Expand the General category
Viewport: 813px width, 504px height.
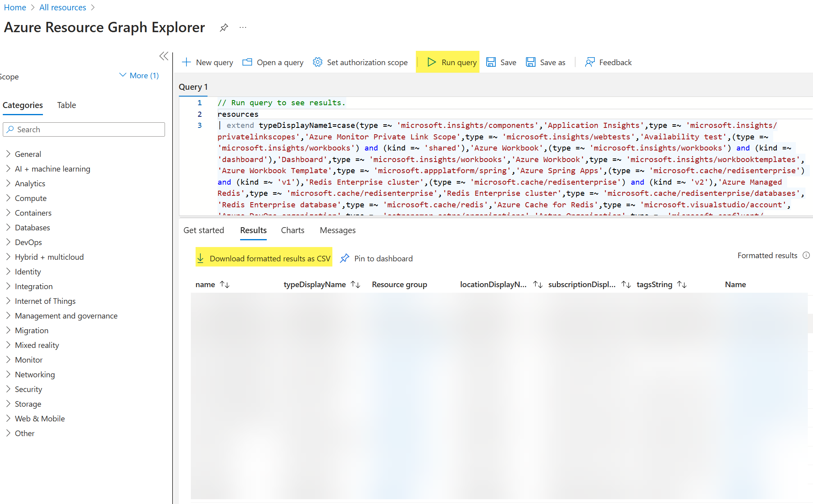click(8, 154)
